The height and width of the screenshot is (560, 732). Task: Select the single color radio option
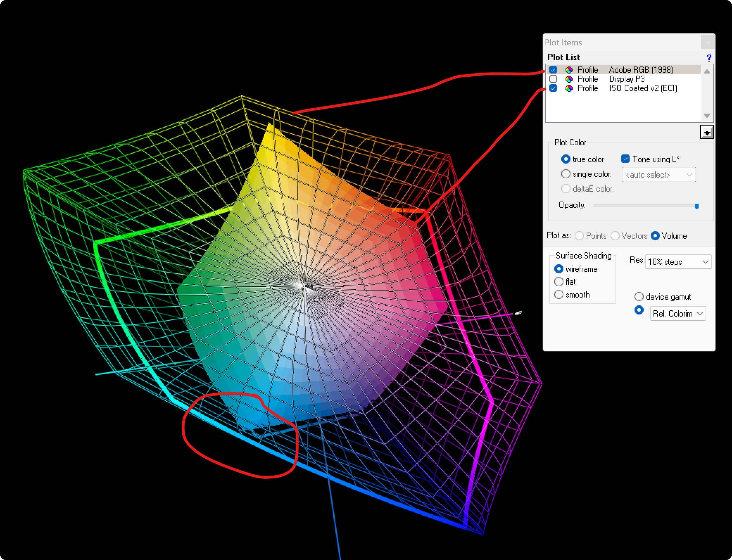566,174
